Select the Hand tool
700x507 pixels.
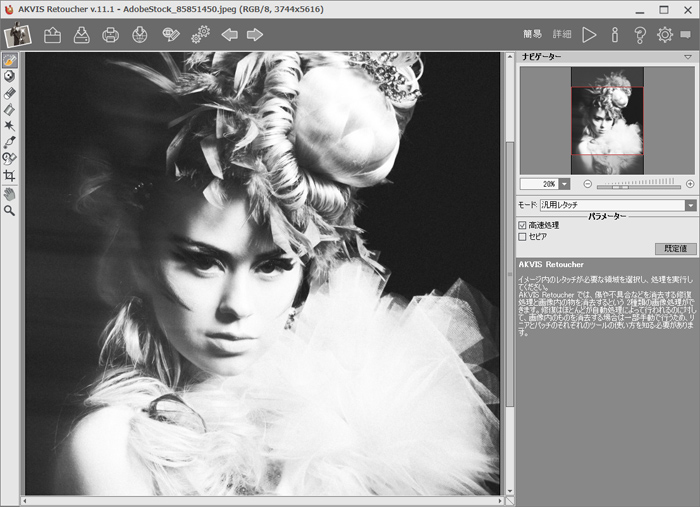pos(9,194)
